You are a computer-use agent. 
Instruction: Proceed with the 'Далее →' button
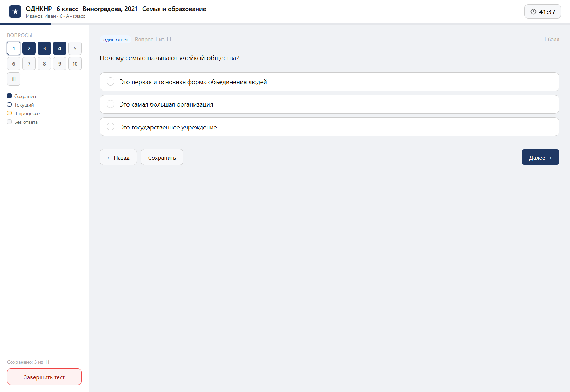[x=540, y=157]
